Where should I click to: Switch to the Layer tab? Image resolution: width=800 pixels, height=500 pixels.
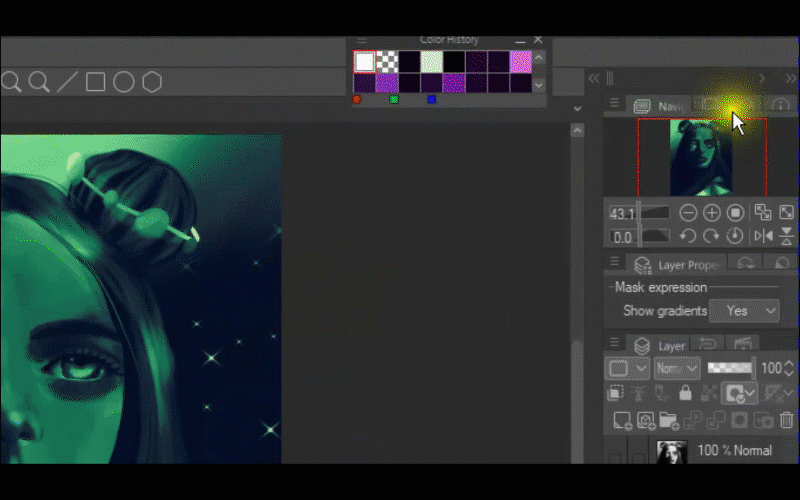pos(659,345)
